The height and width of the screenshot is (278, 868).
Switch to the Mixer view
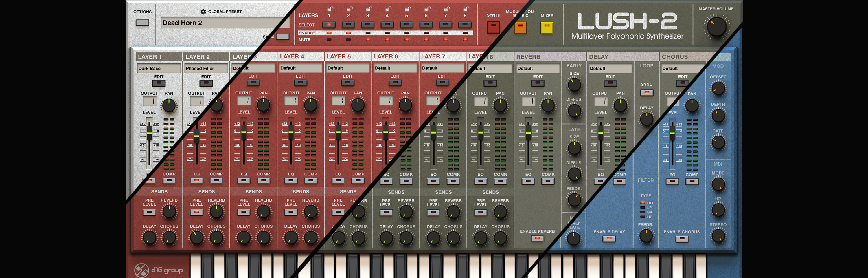click(x=547, y=28)
